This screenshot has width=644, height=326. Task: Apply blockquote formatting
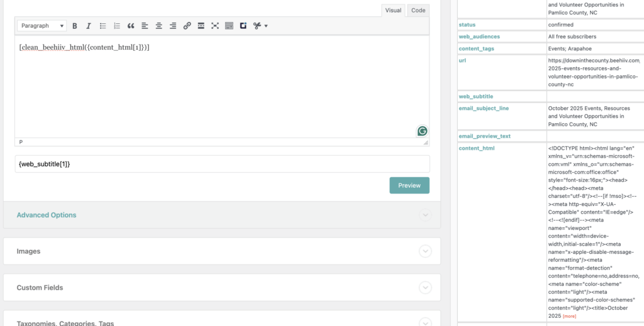(x=131, y=26)
